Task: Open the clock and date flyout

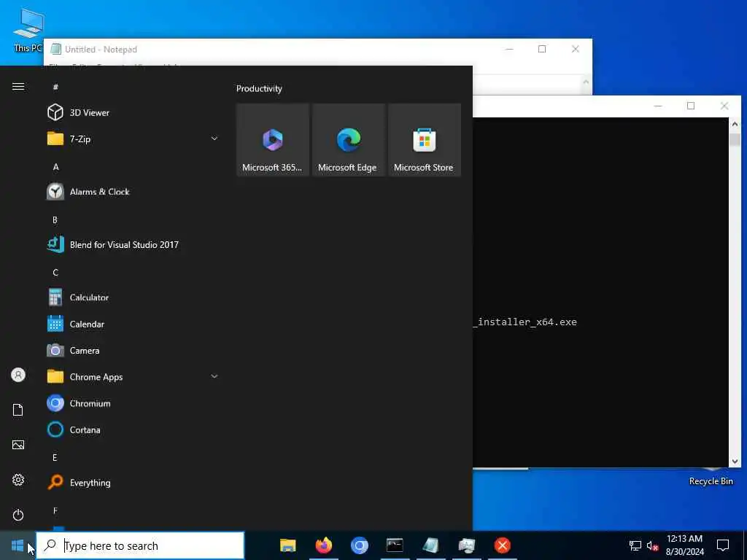Action: [684, 545]
